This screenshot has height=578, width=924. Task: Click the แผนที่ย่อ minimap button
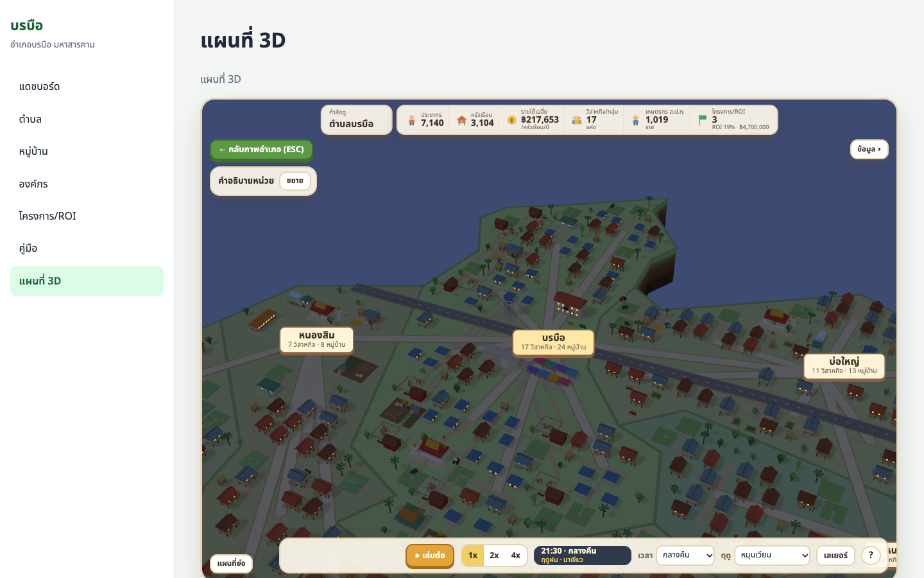pyautogui.click(x=231, y=563)
